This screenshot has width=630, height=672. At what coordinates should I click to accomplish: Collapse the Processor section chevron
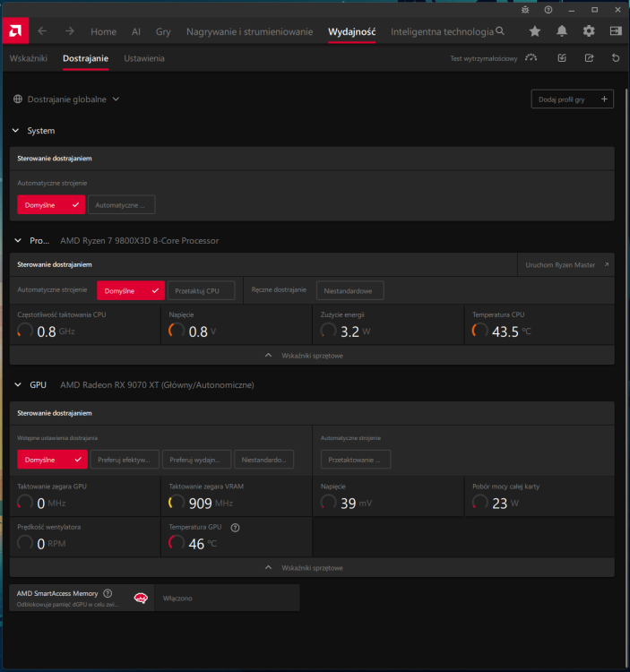18,240
